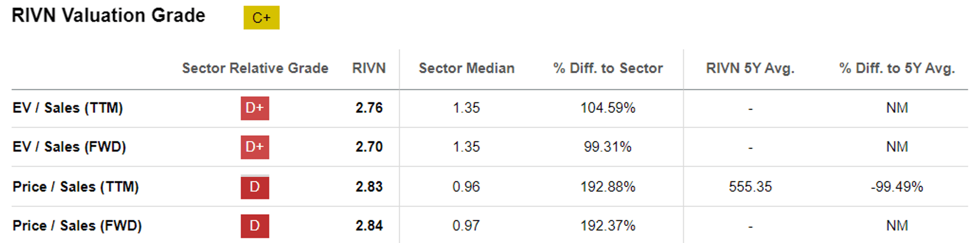
Task: Click the D grade badge for Price / Sales (FWD)
Action: [x=255, y=226]
